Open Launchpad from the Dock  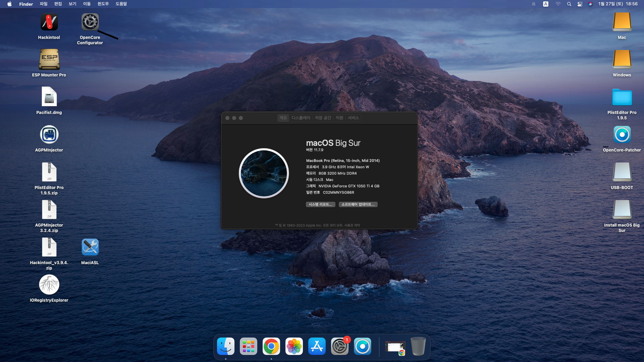coord(249,346)
